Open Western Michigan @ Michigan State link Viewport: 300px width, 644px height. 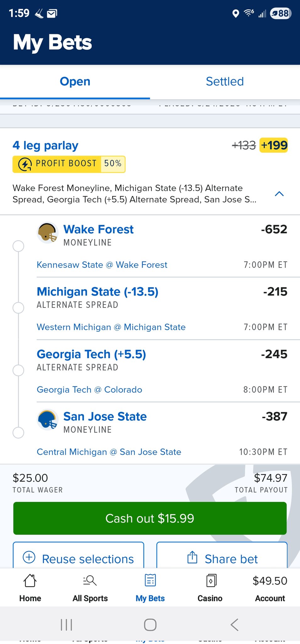[111, 327]
